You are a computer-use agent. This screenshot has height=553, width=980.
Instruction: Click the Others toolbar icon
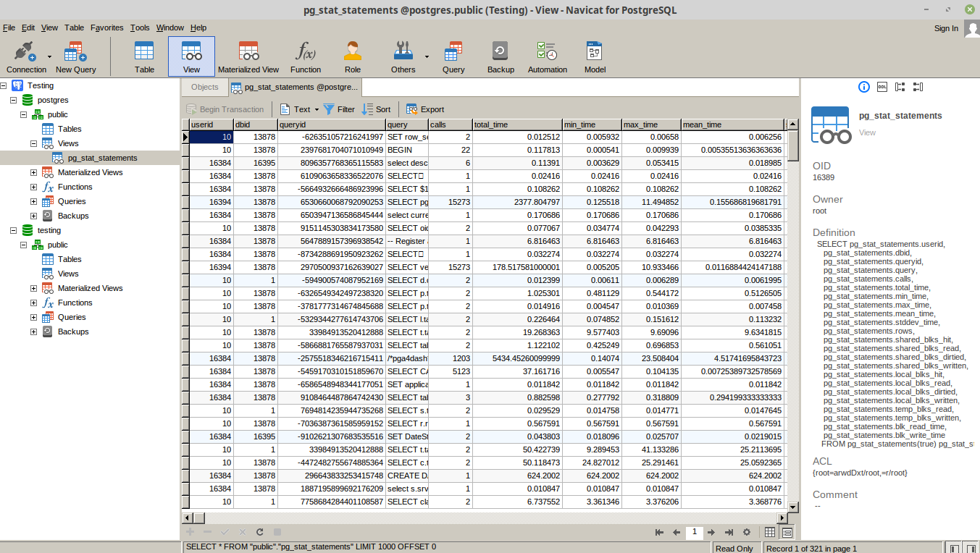[x=403, y=56]
